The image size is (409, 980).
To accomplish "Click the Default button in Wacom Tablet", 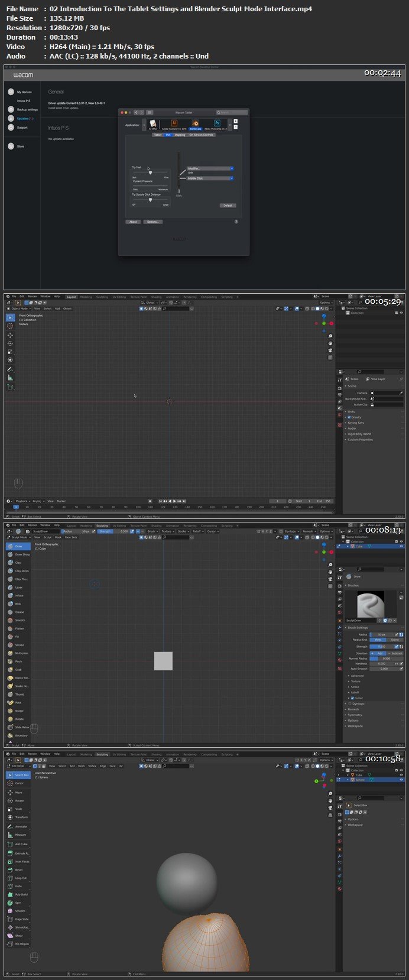I will coord(228,206).
